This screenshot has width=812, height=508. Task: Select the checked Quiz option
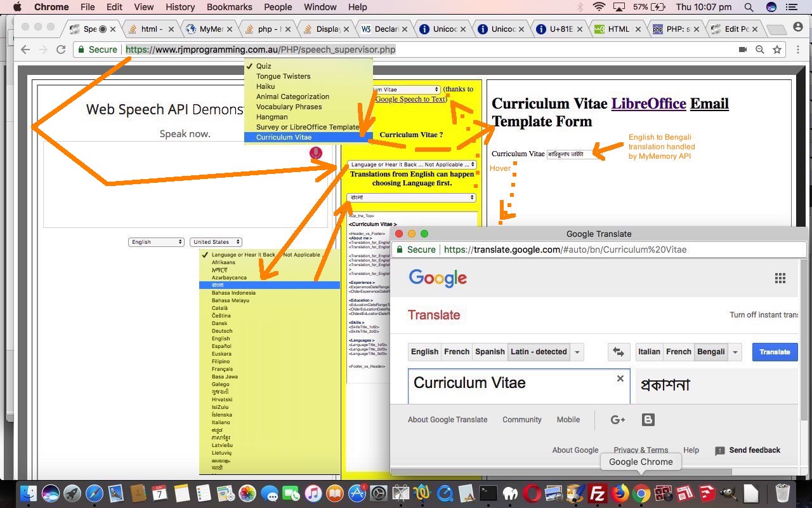tap(308, 66)
